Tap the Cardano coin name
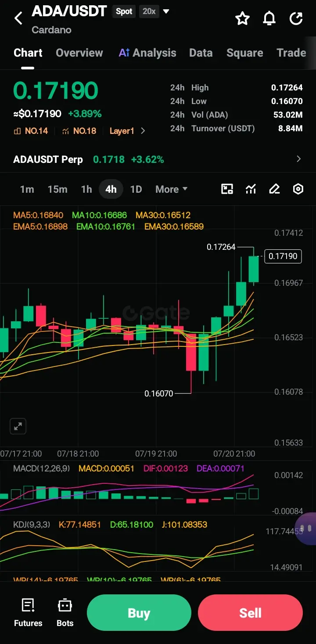The width and height of the screenshot is (316, 644). 51,30
